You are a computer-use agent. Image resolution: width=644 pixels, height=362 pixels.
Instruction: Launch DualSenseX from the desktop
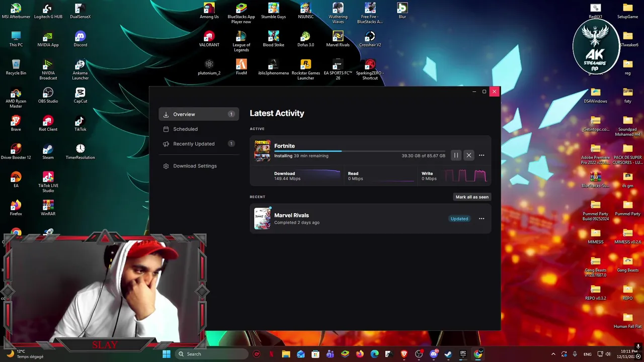click(x=80, y=11)
